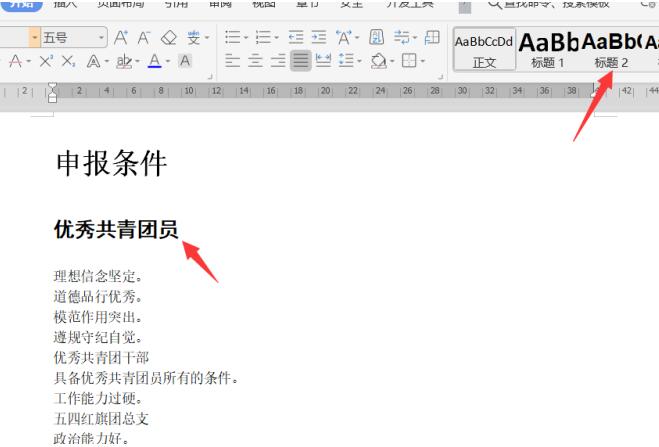
Task: Increase paragraph indent
Action: pyautogui.click(x=319, y=37)
